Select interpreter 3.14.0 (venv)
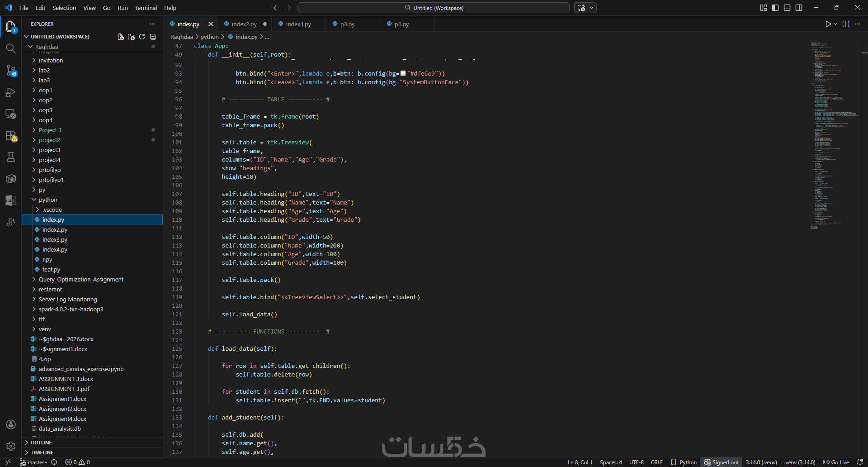 pos(761,462)
